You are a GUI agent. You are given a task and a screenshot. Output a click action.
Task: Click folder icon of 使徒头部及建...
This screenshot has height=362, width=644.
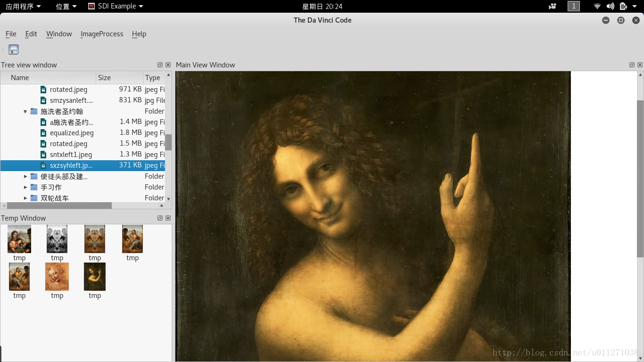coord(34,176)
